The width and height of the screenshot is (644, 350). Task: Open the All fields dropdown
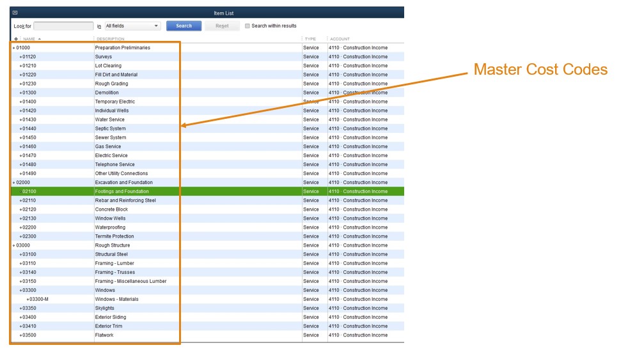132,26
